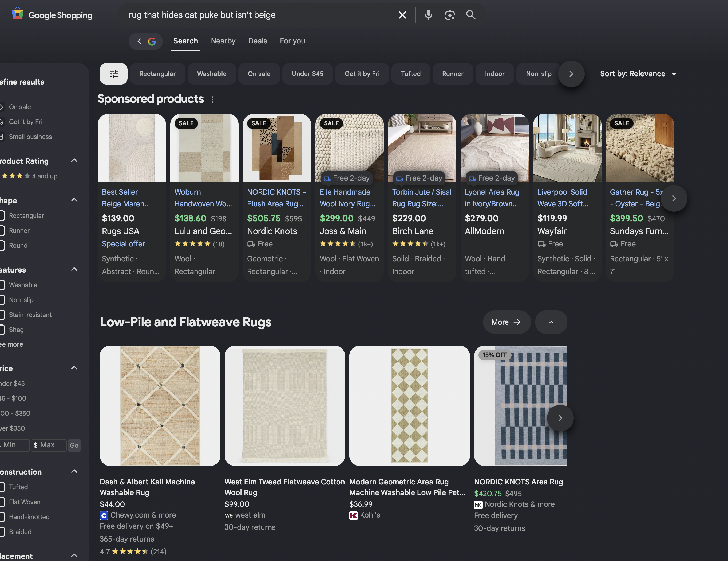Viewport: 728px width, 561px height.
Task: Show next sponsored products with arrow
Action: 674,199
